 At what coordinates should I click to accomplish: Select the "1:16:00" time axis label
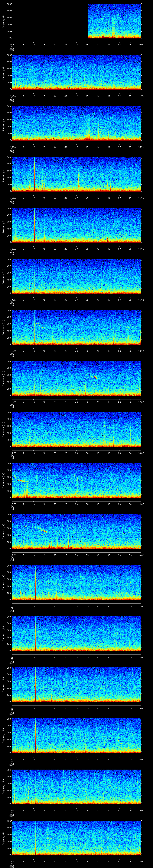coord(12,402)
